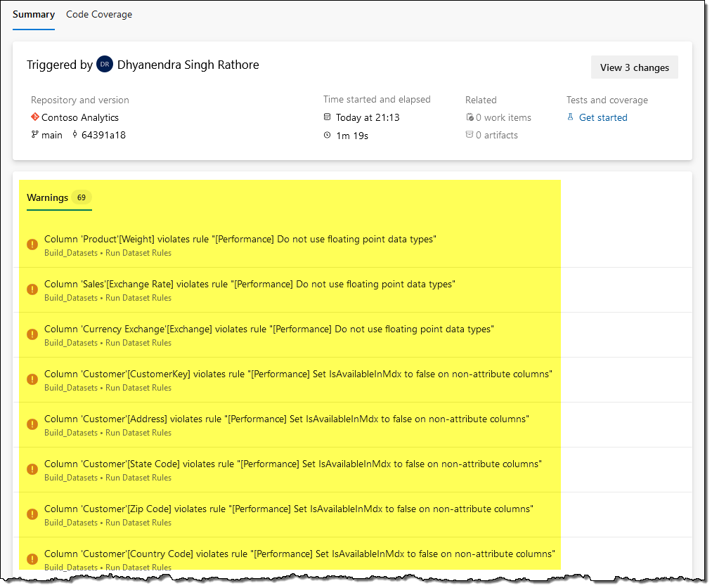The width and height of the screenshot is (712, 588).
Task: Click warning icon for Sales Exchange Rate
Action: 32,289
